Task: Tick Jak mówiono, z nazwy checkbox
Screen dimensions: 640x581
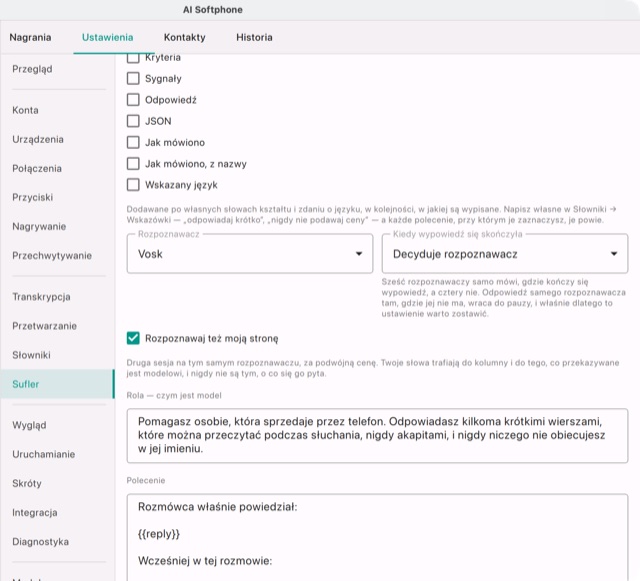Action: (x=133, y=164)
